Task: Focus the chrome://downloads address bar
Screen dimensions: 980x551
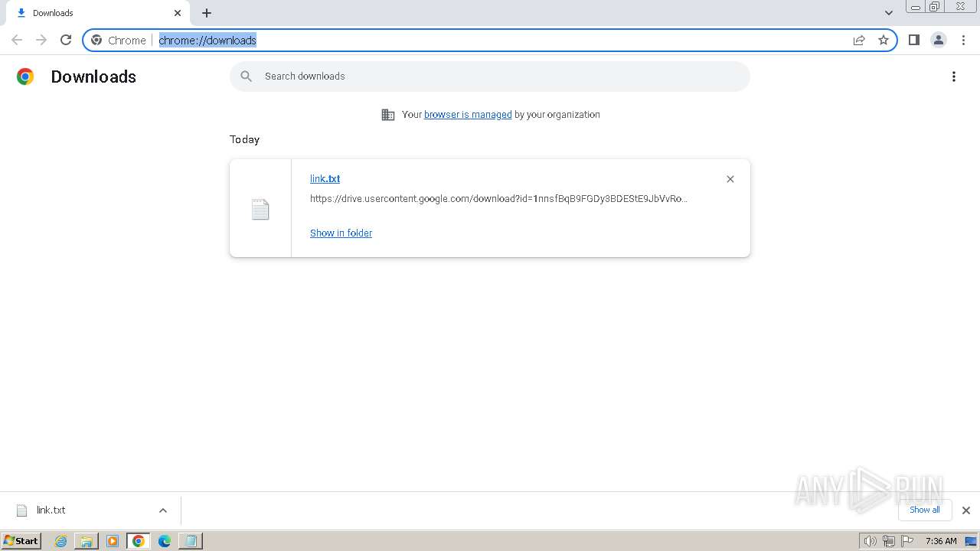Action: coord(490,40)
